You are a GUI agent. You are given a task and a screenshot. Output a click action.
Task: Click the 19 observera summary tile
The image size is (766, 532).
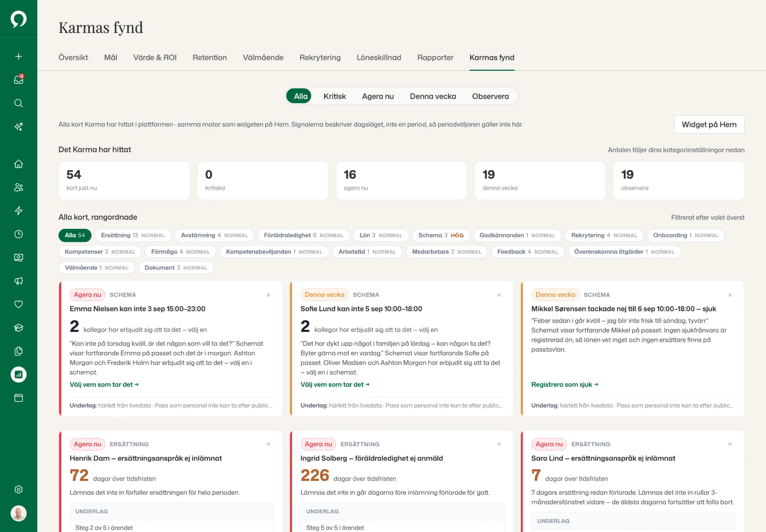click(679, 181)
